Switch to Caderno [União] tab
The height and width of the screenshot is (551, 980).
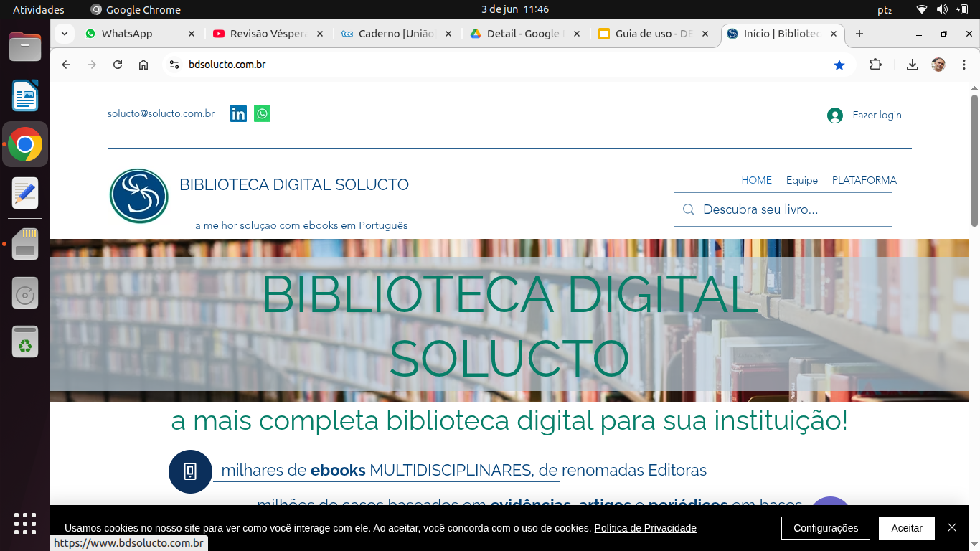click(397, 34)
